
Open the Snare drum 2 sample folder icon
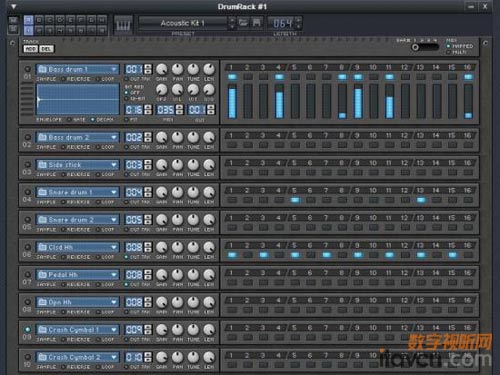coord(42,220)
